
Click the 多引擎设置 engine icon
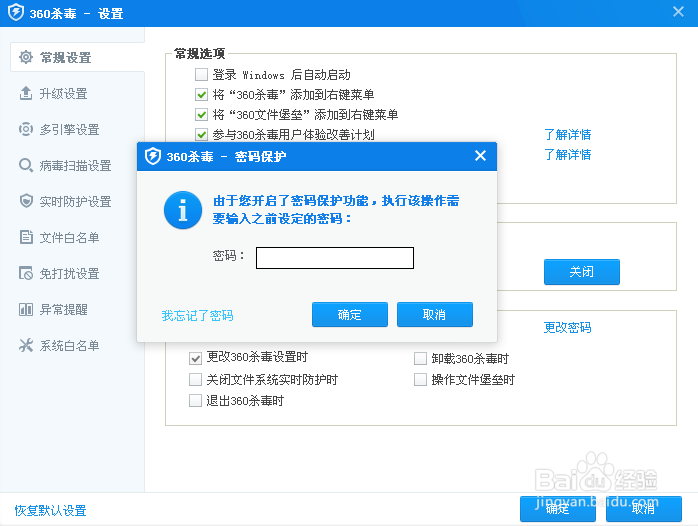pyautogui.click(x=26, y=129)
